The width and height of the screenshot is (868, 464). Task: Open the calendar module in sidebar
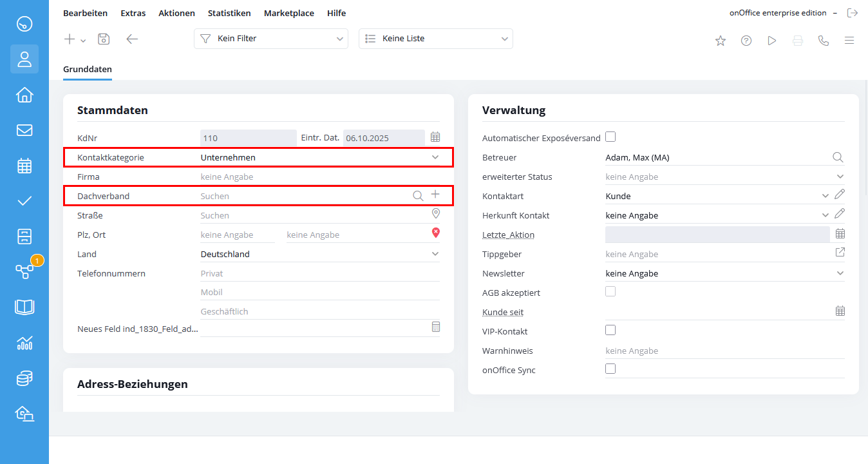point(24,166)
